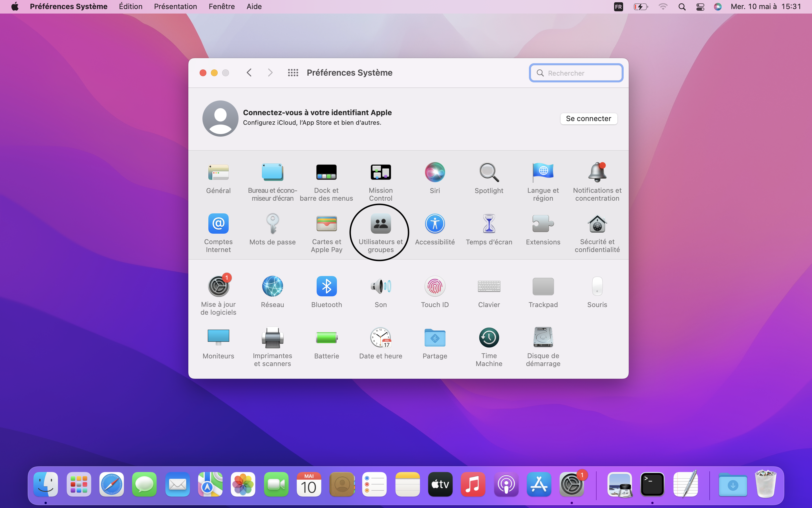
Task: Open App Store from the Dock
Action: point(539,484)
